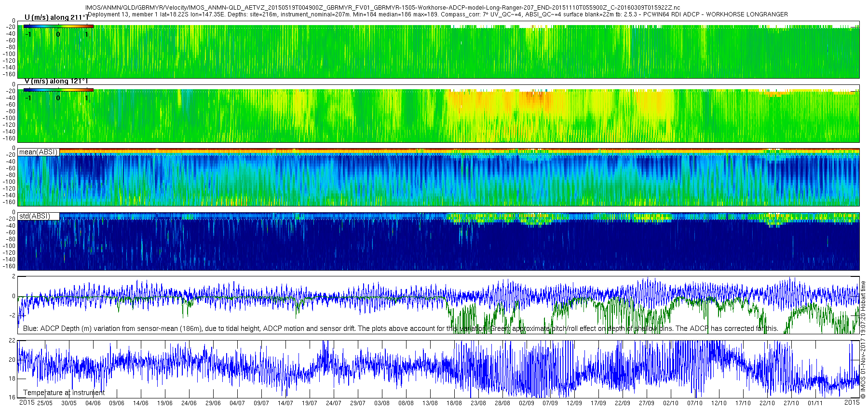The image size is (868, 410).
Task: Click the date tick '29/06'
Action: pyautogui.click(x=213, y=403)
